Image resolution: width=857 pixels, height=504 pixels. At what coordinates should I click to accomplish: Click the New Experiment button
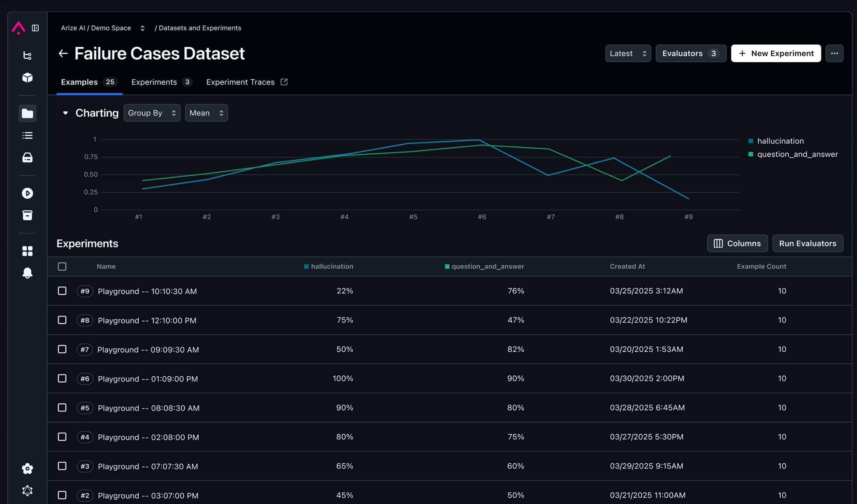click(x=776, y=53)
